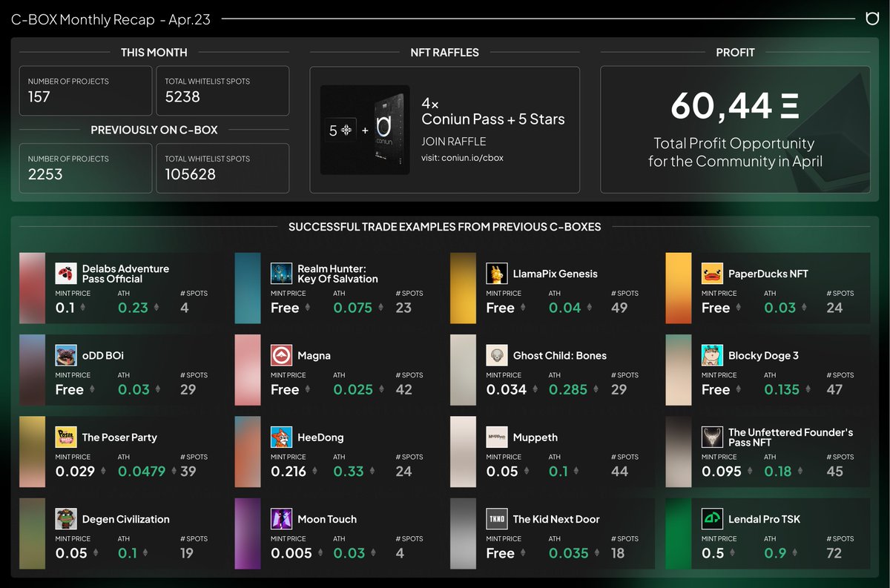
Task: Click the Moon Touch purple icon
Action: (281, 519)
